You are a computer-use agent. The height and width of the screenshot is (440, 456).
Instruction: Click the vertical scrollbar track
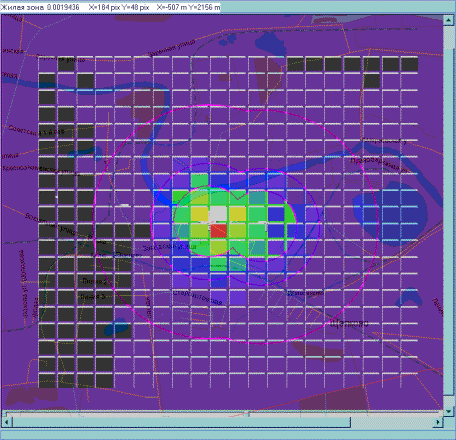448,216
